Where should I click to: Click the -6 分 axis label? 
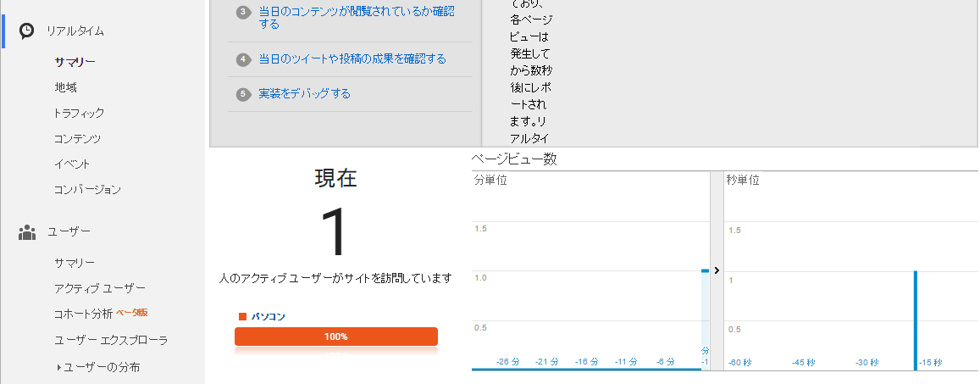coord(666,362)
